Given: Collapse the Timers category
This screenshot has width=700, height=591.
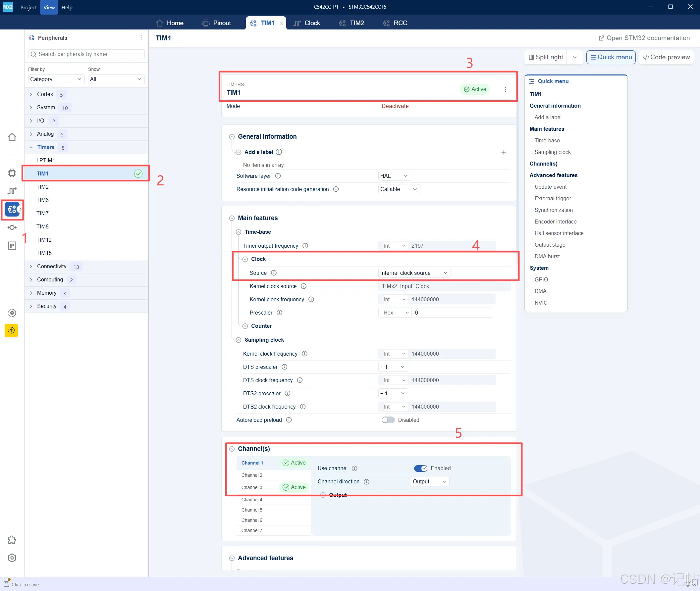Looking at the screenshot, I should (x=31, y=147).
